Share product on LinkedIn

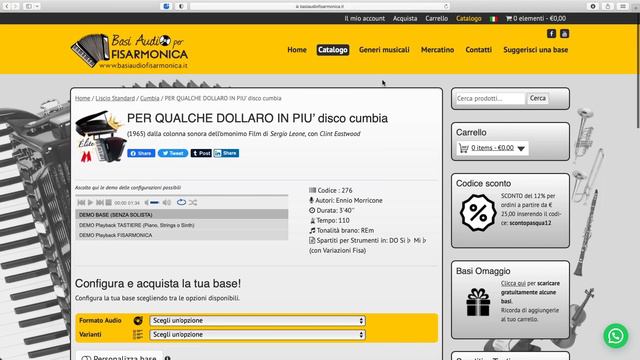pos(226,153)
